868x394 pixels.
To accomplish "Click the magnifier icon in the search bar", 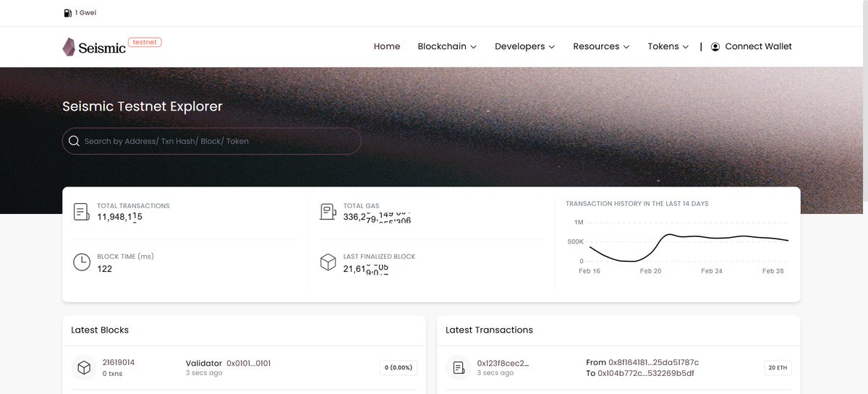I will point(74,141).
